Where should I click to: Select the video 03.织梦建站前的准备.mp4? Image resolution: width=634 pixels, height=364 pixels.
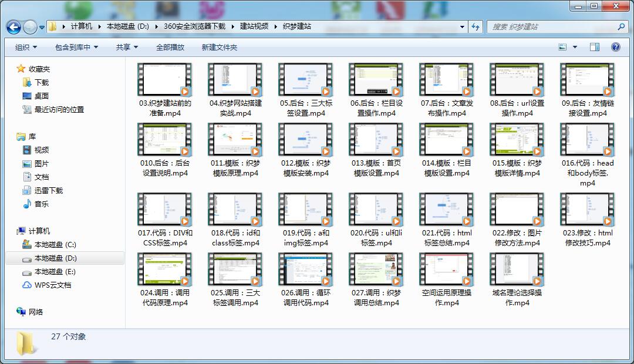point(165,90)
